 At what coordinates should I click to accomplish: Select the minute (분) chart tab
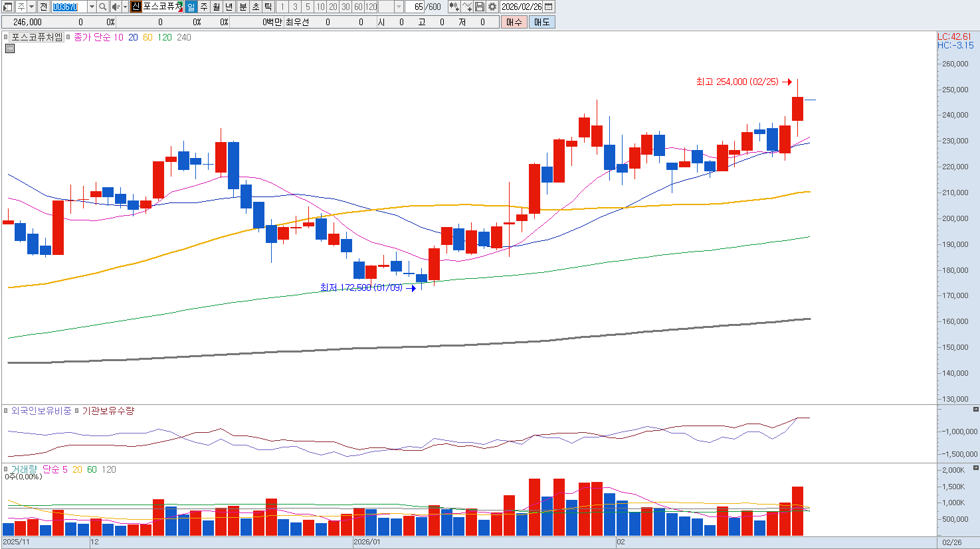click(x=243, y=7)
